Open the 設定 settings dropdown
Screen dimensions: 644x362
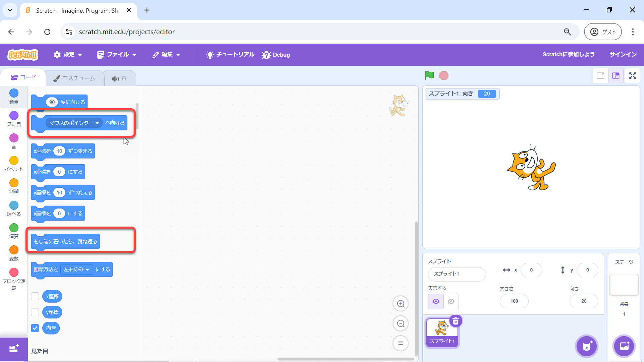[68, 55]
